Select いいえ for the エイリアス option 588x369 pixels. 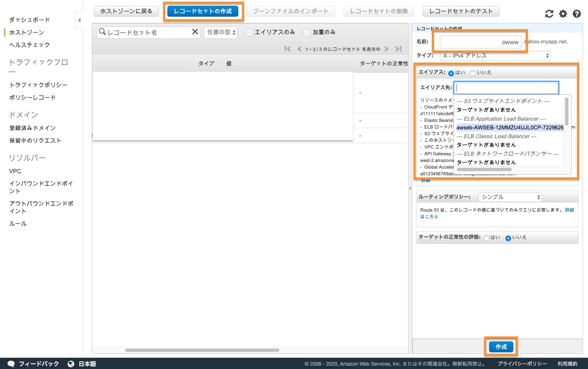coord(473,73)
